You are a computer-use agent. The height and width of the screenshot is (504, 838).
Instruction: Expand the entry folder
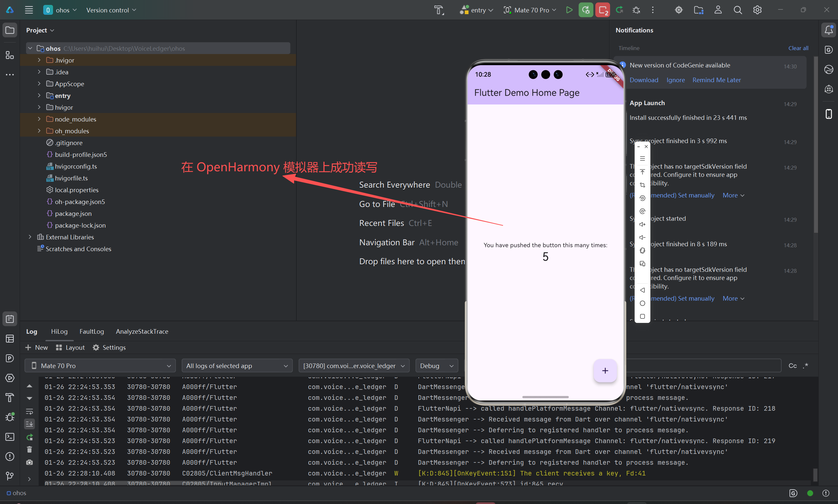(x=39, y=95)
